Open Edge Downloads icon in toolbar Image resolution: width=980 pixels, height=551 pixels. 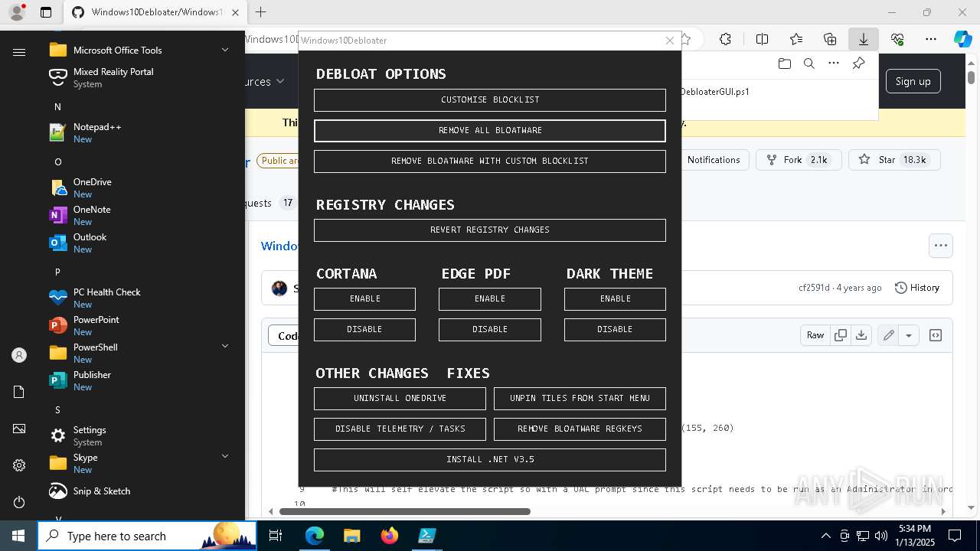863,39
